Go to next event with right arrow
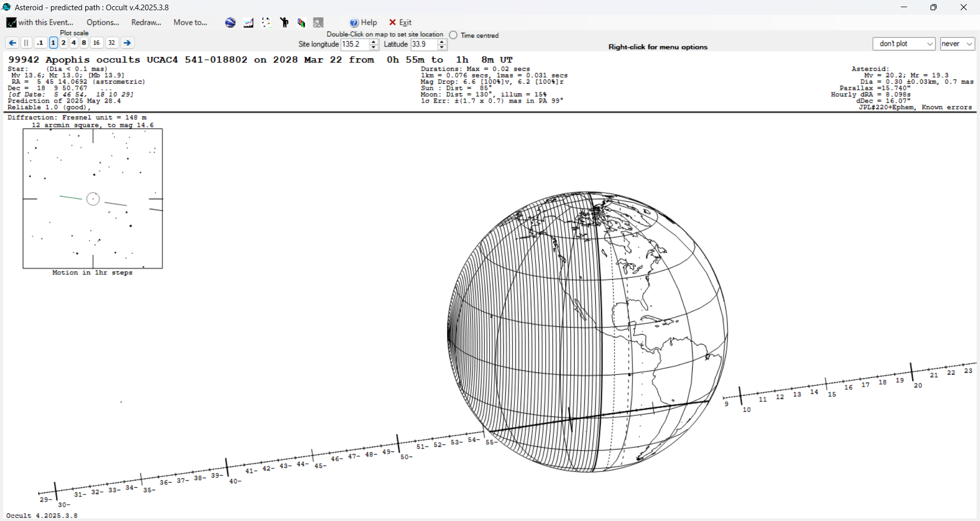This screenshot has width=980, height=521. 128,43
